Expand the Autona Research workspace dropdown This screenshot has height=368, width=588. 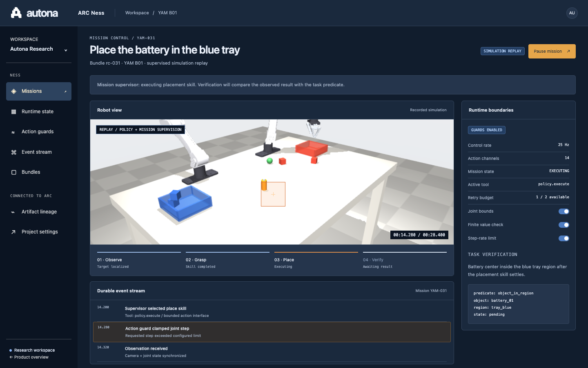pos(39,49)
